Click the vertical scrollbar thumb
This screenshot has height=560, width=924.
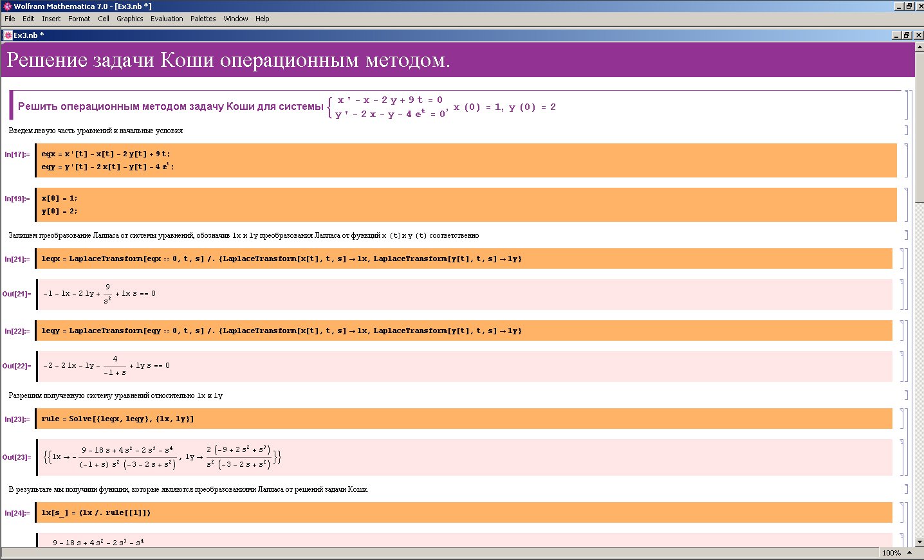coord(919,129)
